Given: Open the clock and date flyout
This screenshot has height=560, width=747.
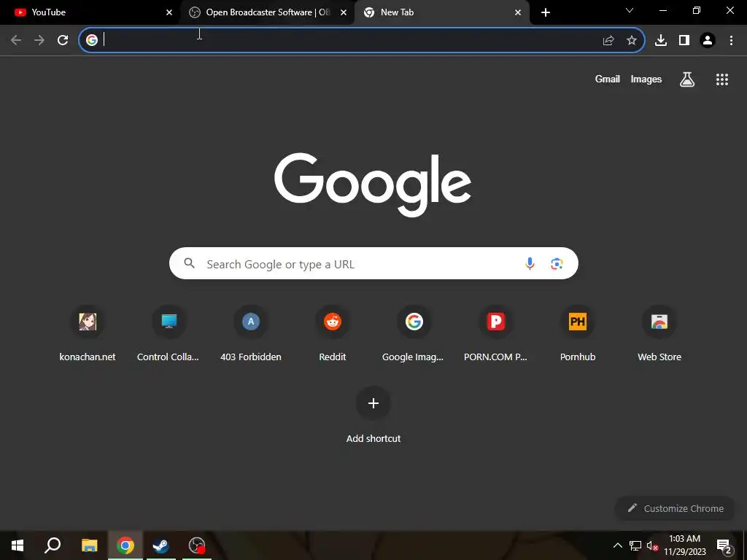Looking at the screenshot, I should [x=684, y=545].
